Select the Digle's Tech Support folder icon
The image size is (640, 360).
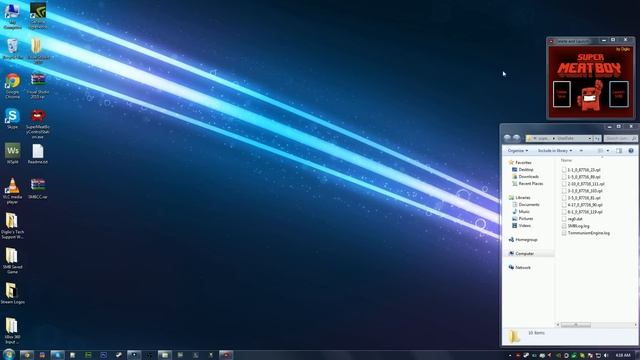click(12, 226)
